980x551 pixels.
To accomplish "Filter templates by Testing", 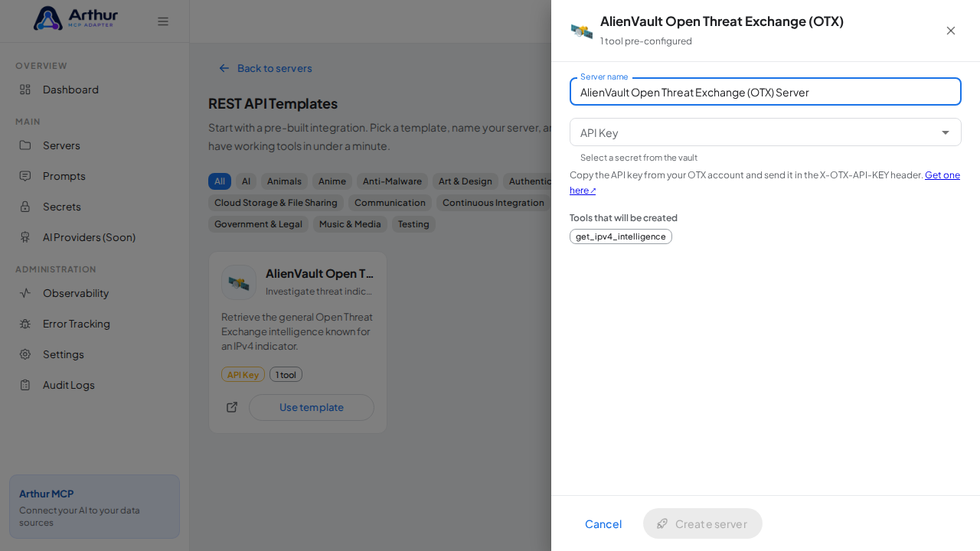I will click(x=413, y=224).
